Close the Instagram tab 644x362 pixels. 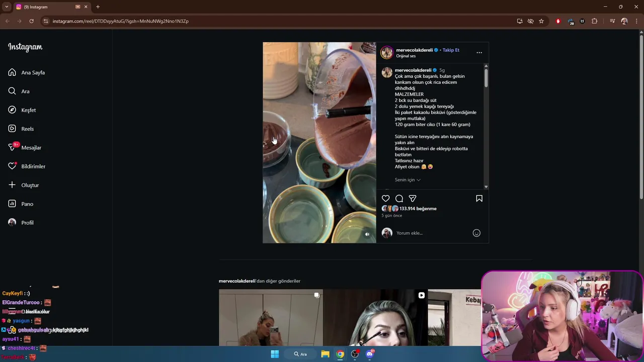(x=86, y=7)
